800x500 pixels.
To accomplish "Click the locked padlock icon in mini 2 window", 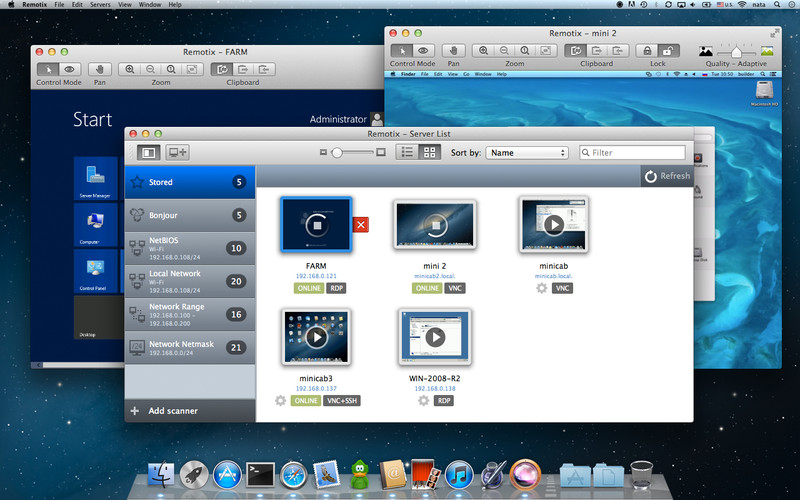I will click(647, 51).
